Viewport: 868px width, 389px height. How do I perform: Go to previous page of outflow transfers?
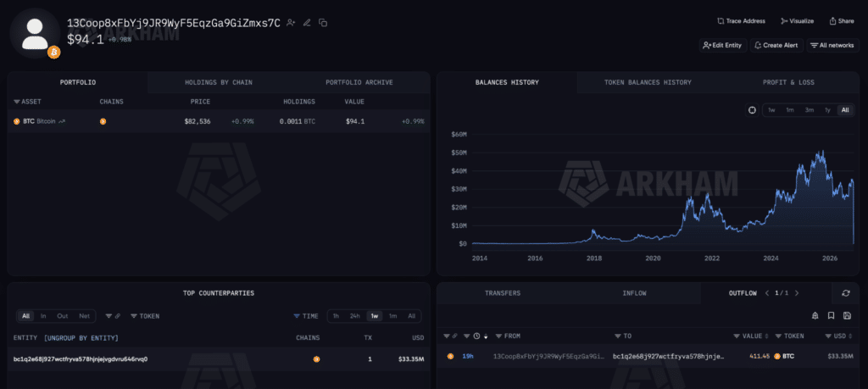point(767,293)
